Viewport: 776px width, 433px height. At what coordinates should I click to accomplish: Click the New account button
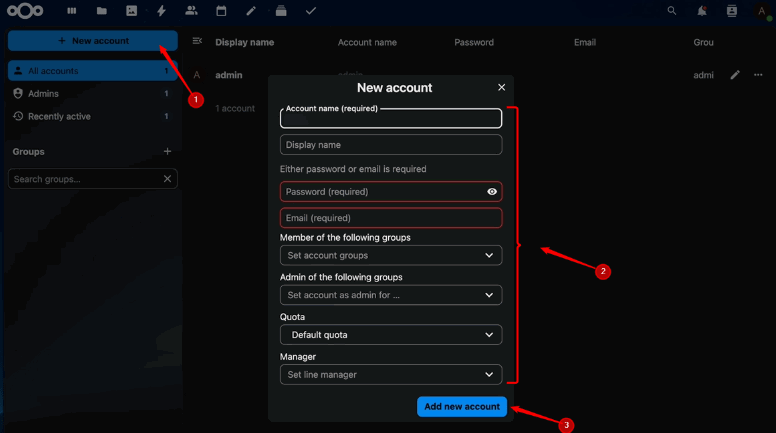coord(93,41)
